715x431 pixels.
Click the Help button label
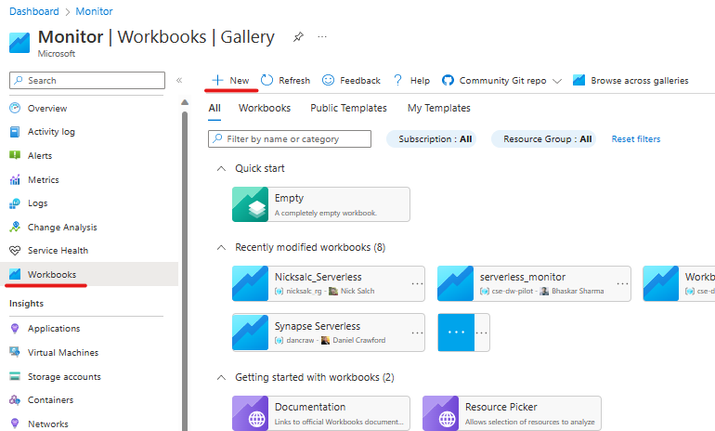pyautogui.click(x=420, y=81)
